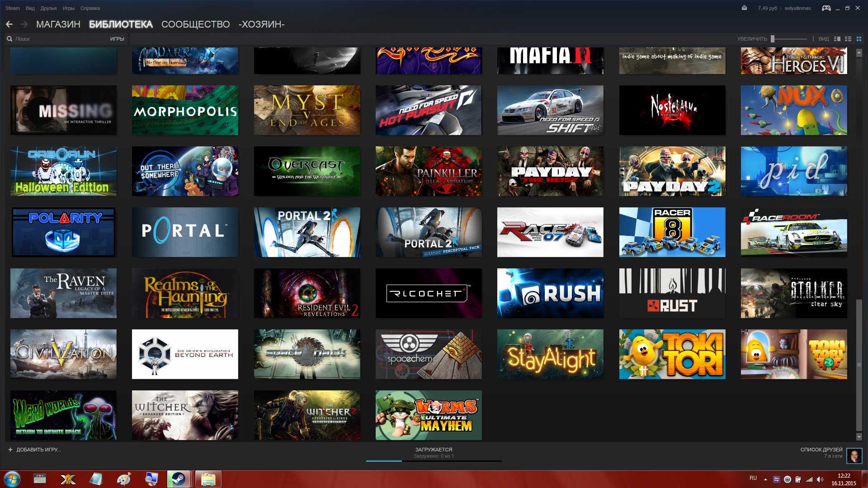Open the Paint palette taskbar icon
The image size is (868, 488).
123,479
